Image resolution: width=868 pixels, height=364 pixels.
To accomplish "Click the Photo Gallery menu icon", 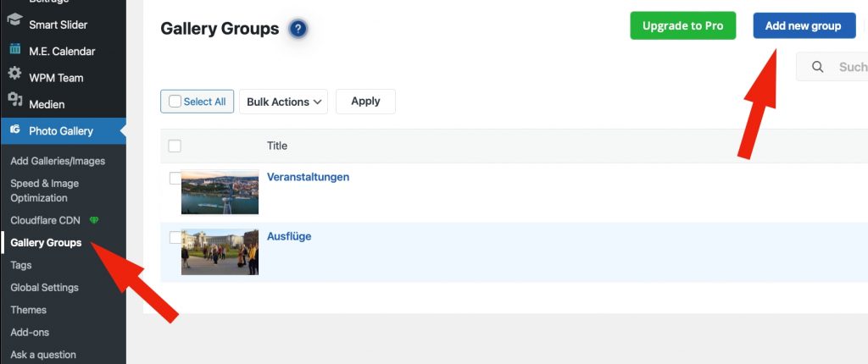I will point(14,130).
